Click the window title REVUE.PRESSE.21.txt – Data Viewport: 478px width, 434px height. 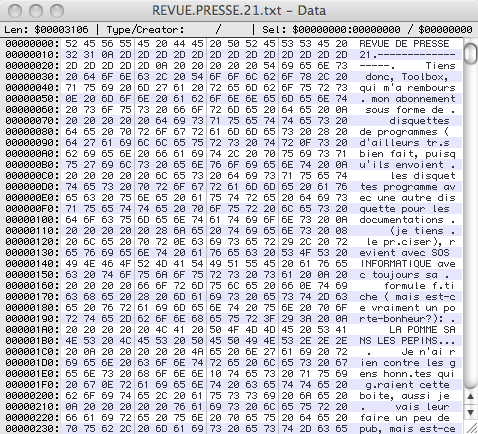pyautogui.click(x=239, y=11)
